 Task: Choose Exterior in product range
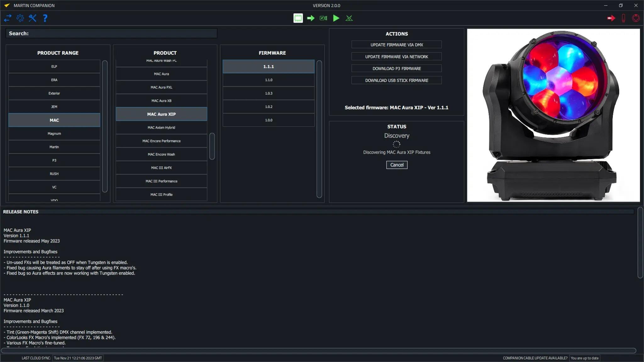click(54, 93)
